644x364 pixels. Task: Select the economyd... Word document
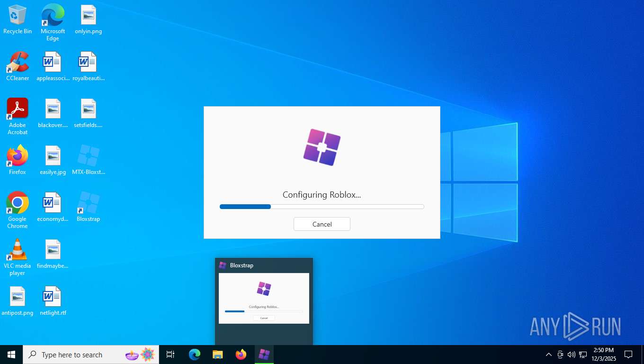tap(53, 207)
